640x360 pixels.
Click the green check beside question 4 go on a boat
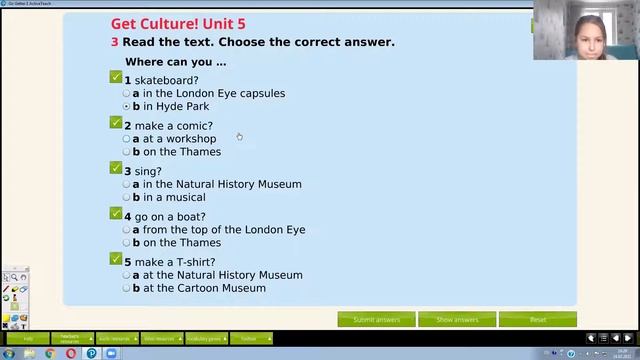point(116,213)
